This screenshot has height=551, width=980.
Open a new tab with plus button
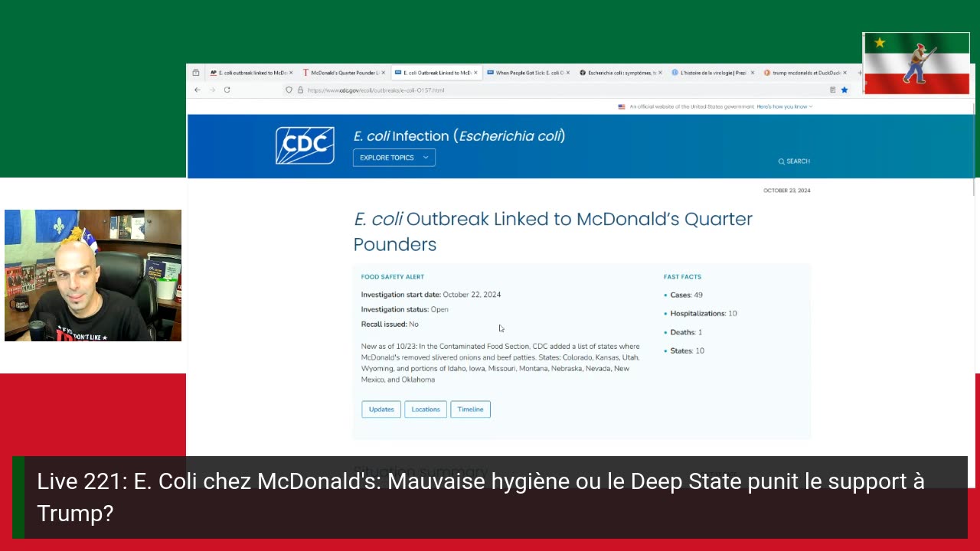click(859, 73)
